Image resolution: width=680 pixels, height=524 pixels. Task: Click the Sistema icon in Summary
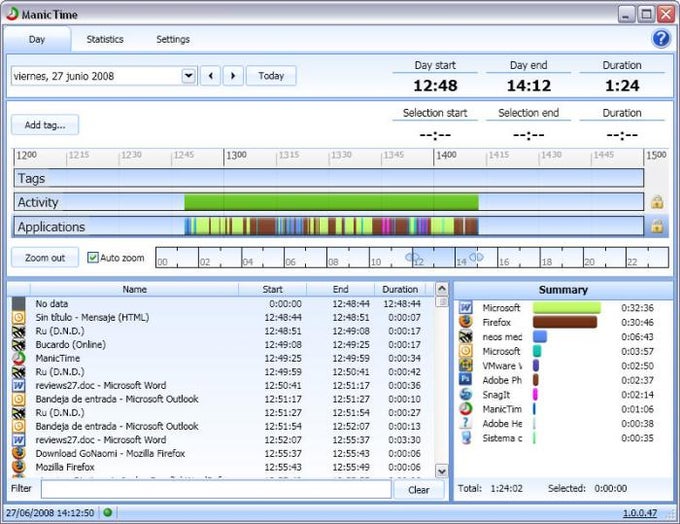coord(465,438)
